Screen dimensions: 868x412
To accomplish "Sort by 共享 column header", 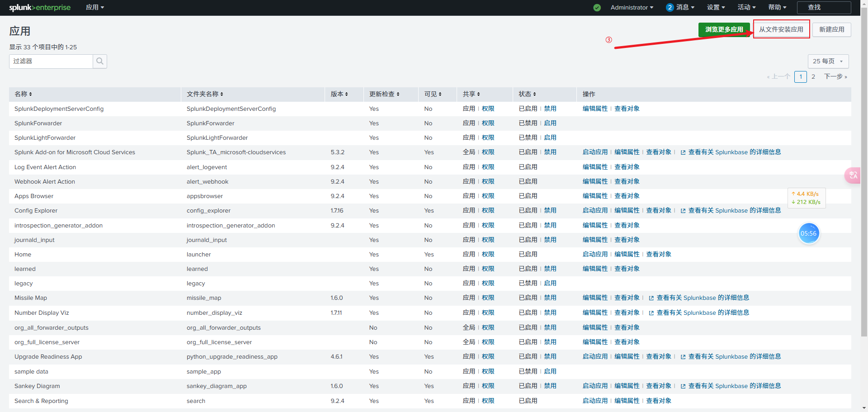I will click(471, 94).
